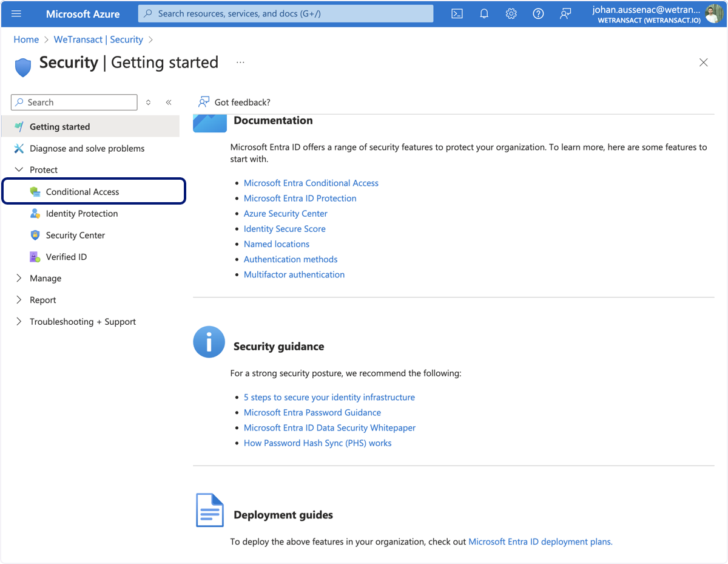The height and width of the screenshot is (564, 728).
Task: Open the help question mark icon
Action: click(538, 13)
